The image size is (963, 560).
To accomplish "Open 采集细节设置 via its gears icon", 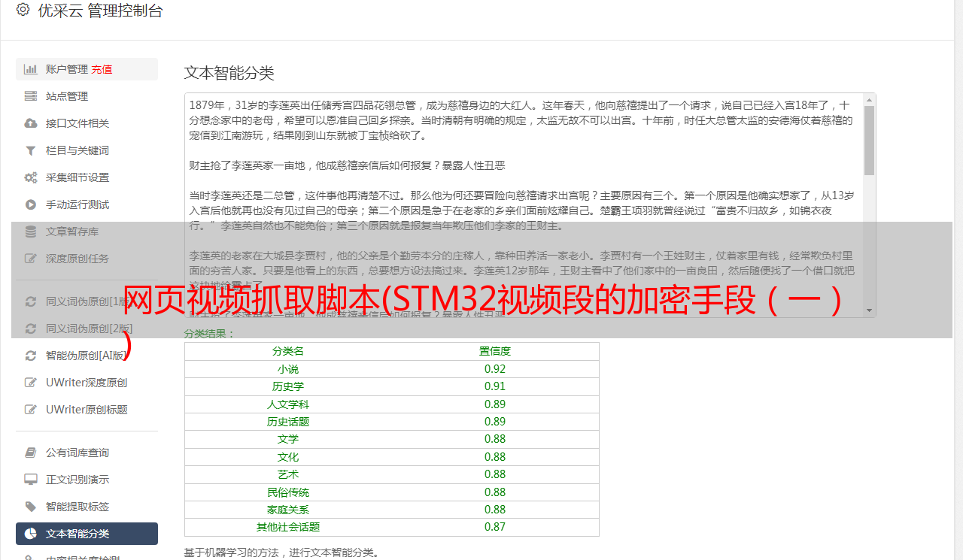I will point(31,177).
